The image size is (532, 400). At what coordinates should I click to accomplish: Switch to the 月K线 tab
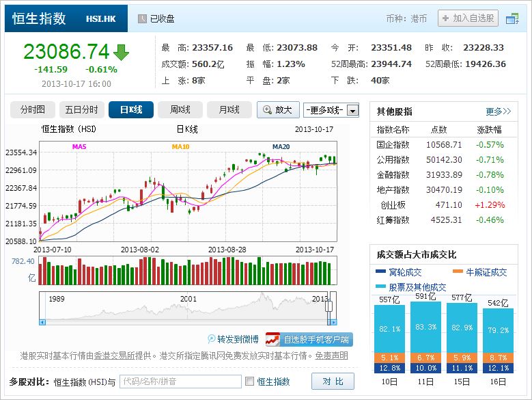[229, 109]
